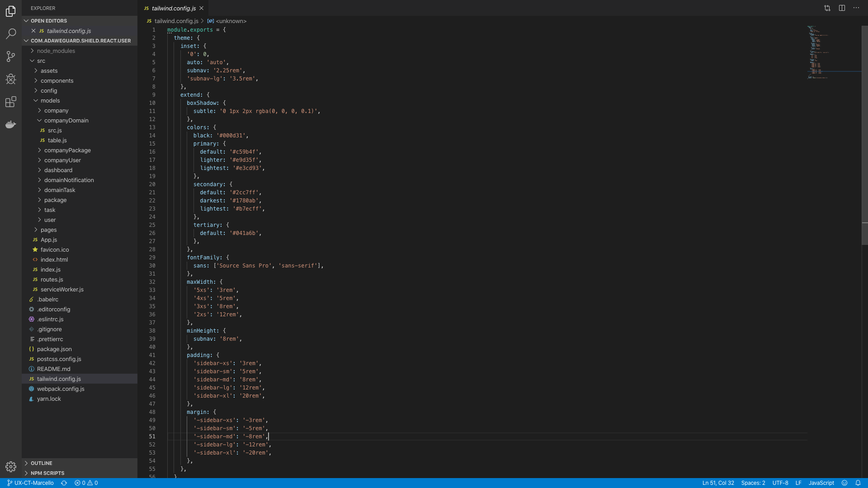This screenshot has width=868, height=488.
Task: Click the Split Editor icon
Action: 842,8
